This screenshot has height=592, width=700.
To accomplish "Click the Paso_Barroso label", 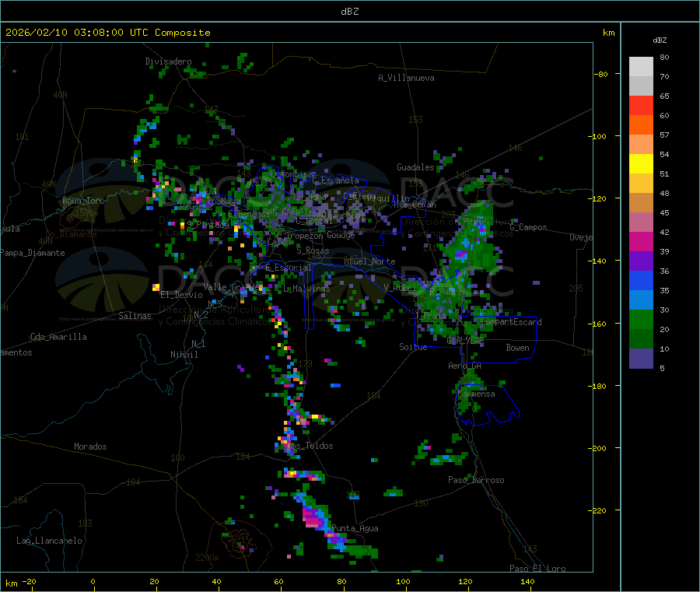I will pos(476,480).
